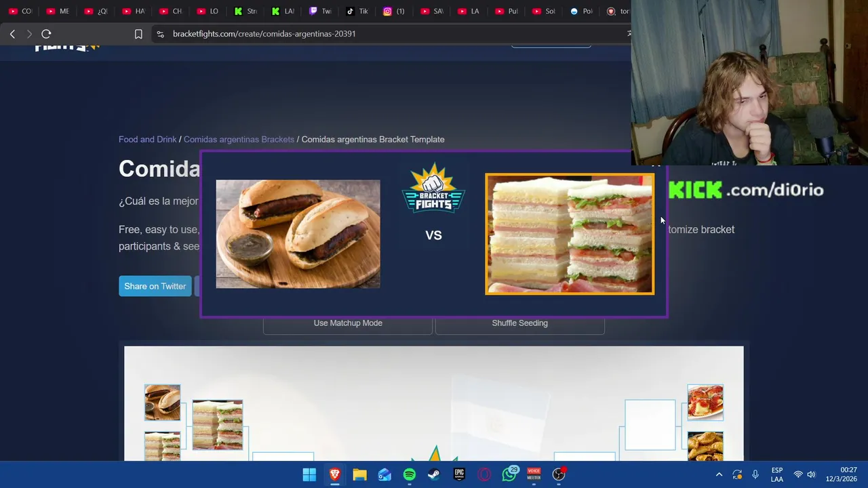This screenshot has width=868, height=488.
Task: Launch Epic Games from the taskbar
Action: point(459,474)
